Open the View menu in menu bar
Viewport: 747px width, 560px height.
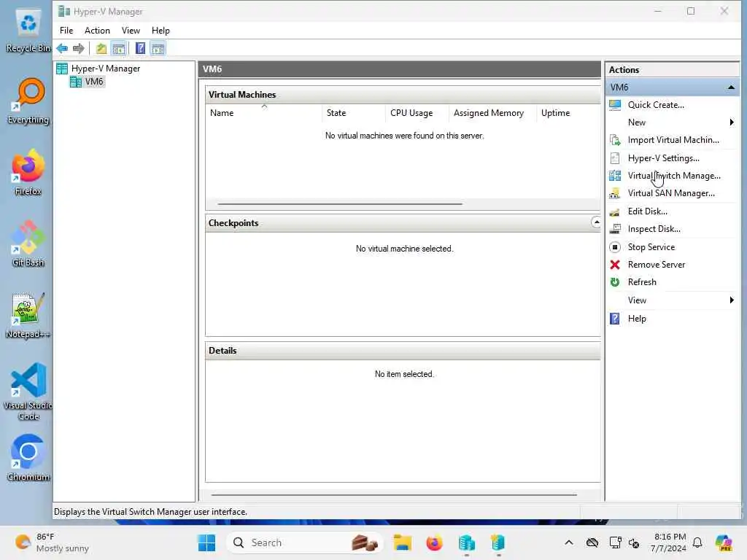[131, 31]
